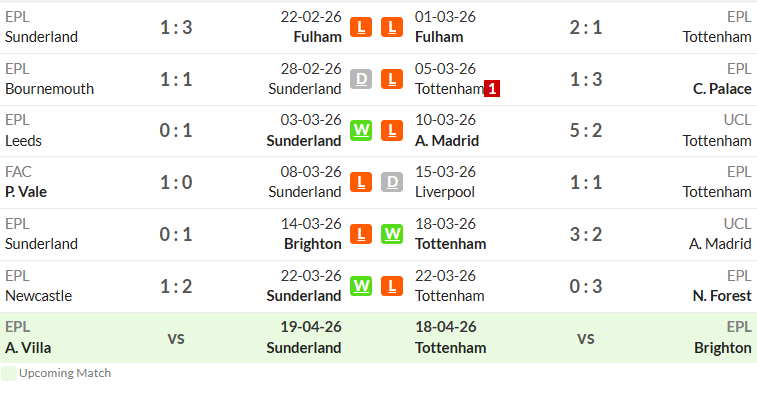Open the 1:3 Sunderland vs Fulham score
The height and width of the screenshot is (398, 757).
point(176,28)
